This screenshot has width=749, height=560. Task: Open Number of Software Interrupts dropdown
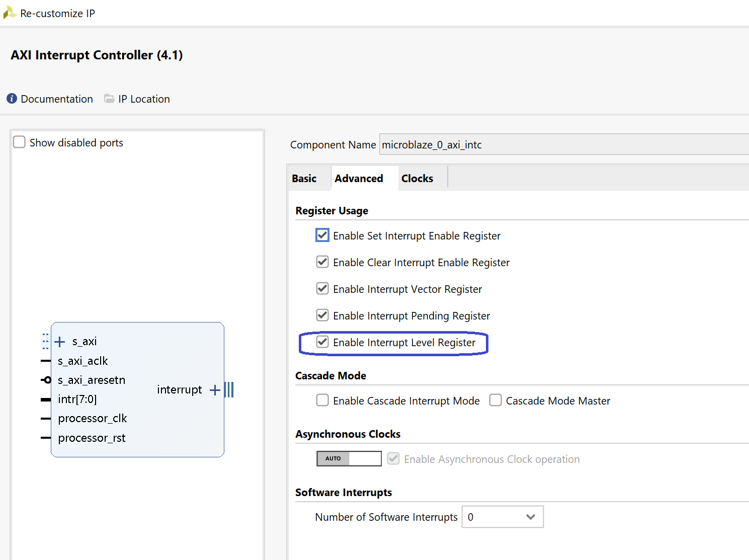(x=503, y=517)
